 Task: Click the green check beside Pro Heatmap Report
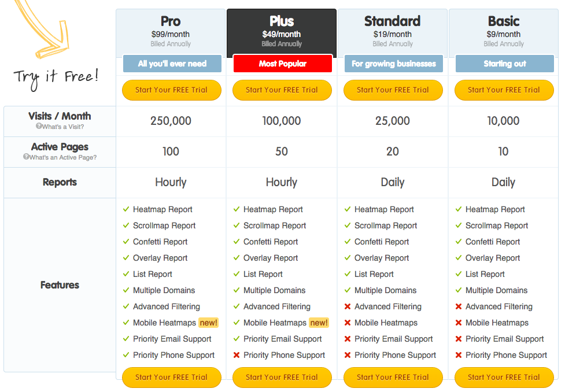pos(125,209)
